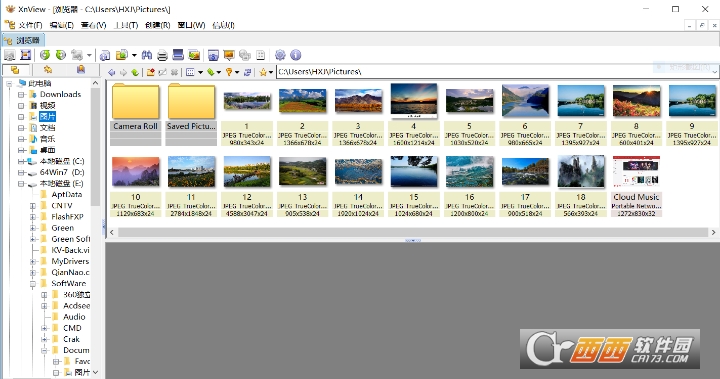
Task: Create a new folder using toolbar icon
Action: click(150, 72)
